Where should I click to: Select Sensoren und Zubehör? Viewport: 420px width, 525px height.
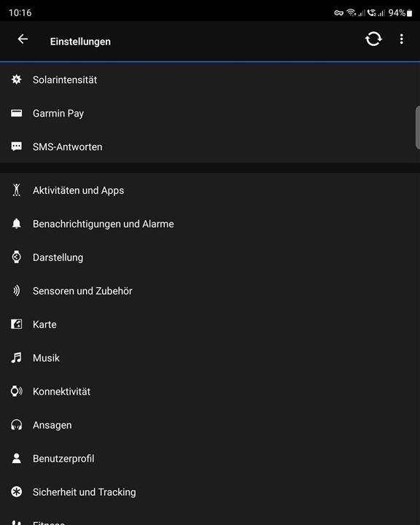point(210,291)
